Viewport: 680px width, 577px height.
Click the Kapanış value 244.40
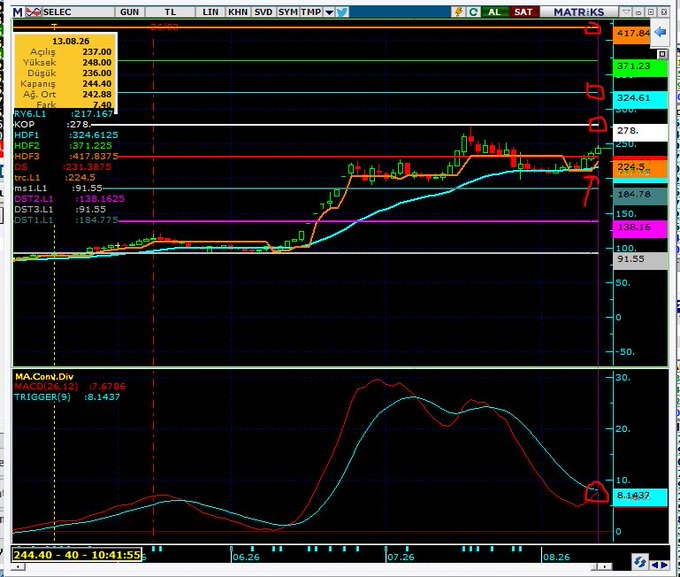tap(97, 84)
